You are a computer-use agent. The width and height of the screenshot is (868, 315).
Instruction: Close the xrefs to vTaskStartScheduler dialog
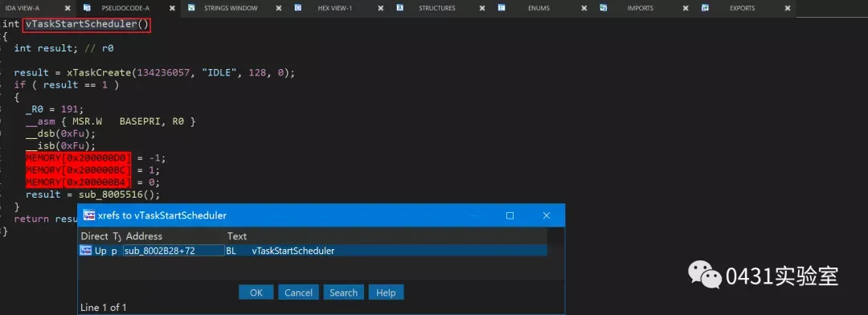[546, 215]
